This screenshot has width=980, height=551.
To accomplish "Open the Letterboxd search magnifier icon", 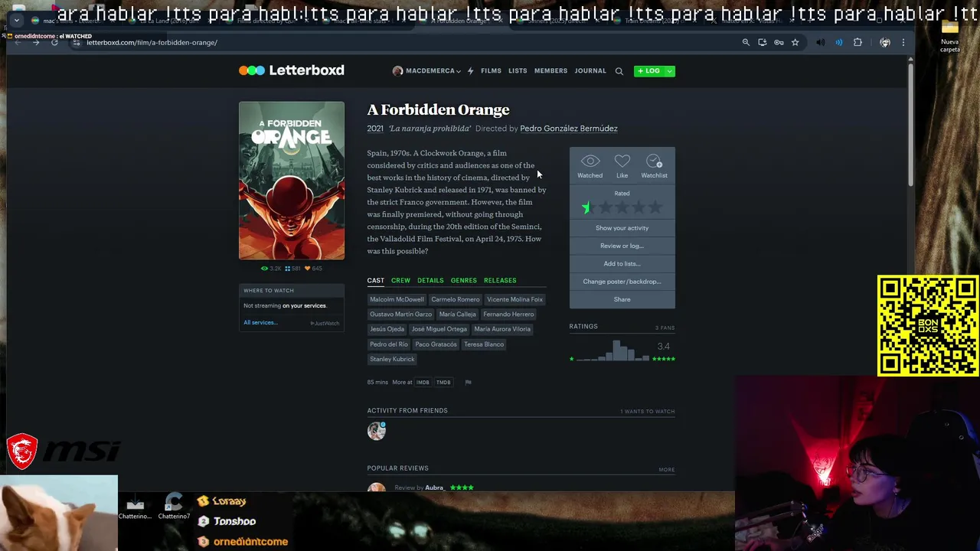I will tap(619, 71).
